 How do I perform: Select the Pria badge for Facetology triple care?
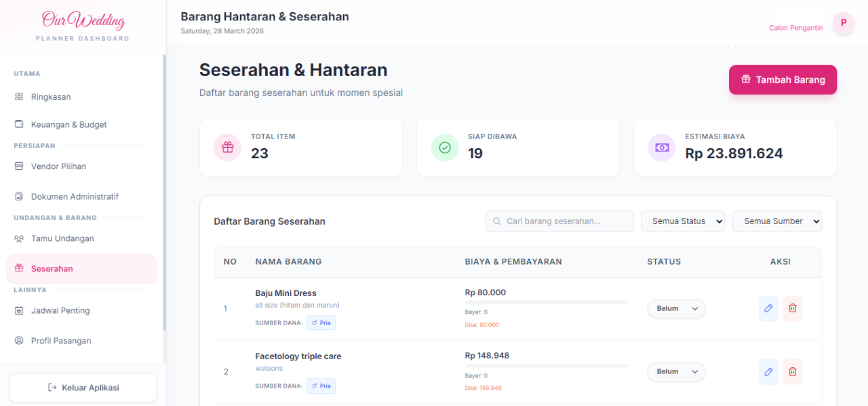pos(321,386)
